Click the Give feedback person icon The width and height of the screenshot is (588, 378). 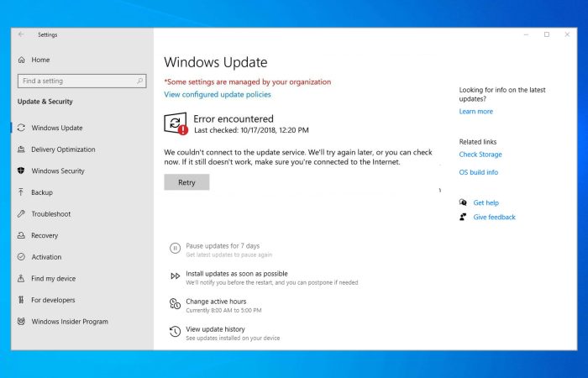463,217
